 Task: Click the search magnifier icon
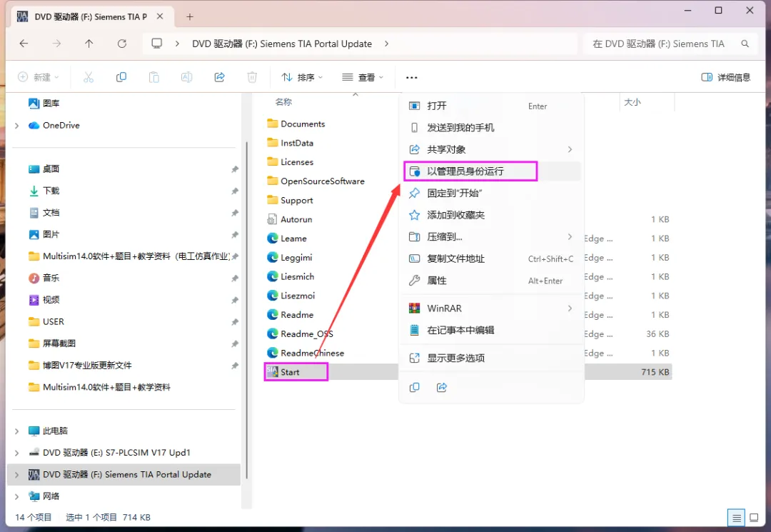pos(745,44)
